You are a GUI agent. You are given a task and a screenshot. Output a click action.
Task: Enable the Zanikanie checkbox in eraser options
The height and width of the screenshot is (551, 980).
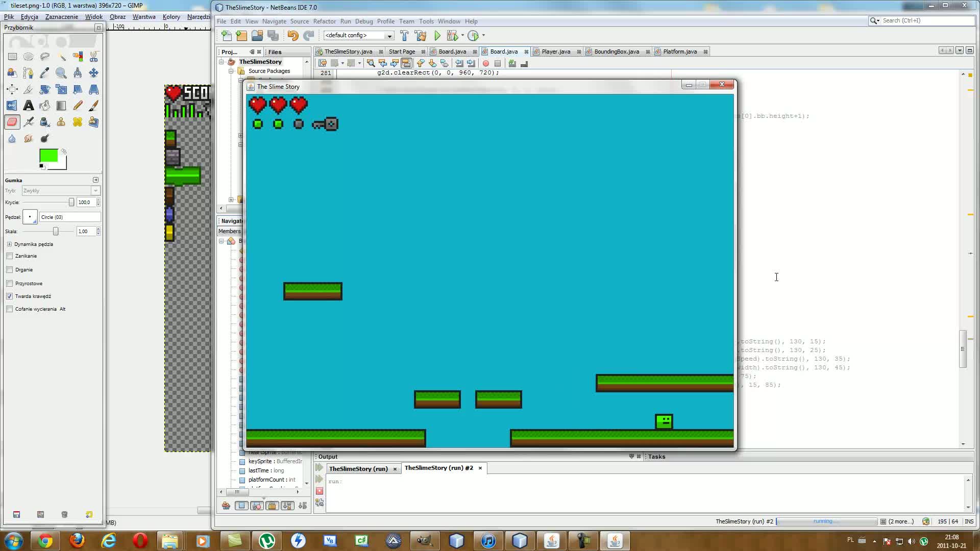coord(10,256)
